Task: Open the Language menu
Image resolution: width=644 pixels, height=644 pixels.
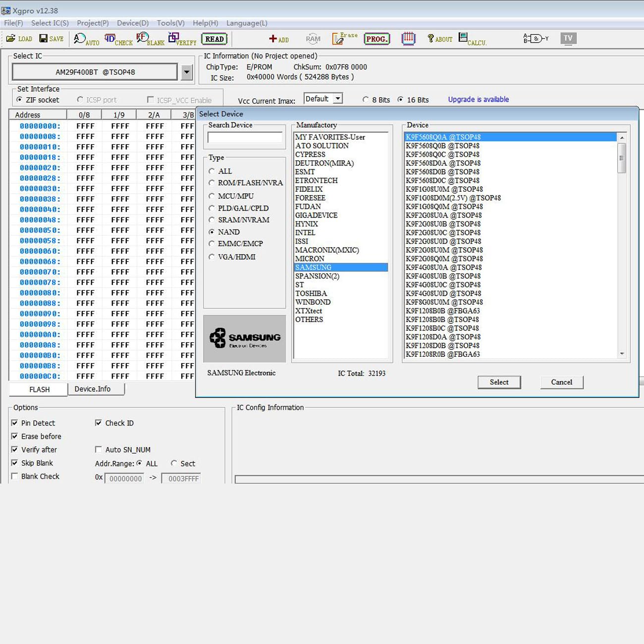Action: (x=247, y=23)
